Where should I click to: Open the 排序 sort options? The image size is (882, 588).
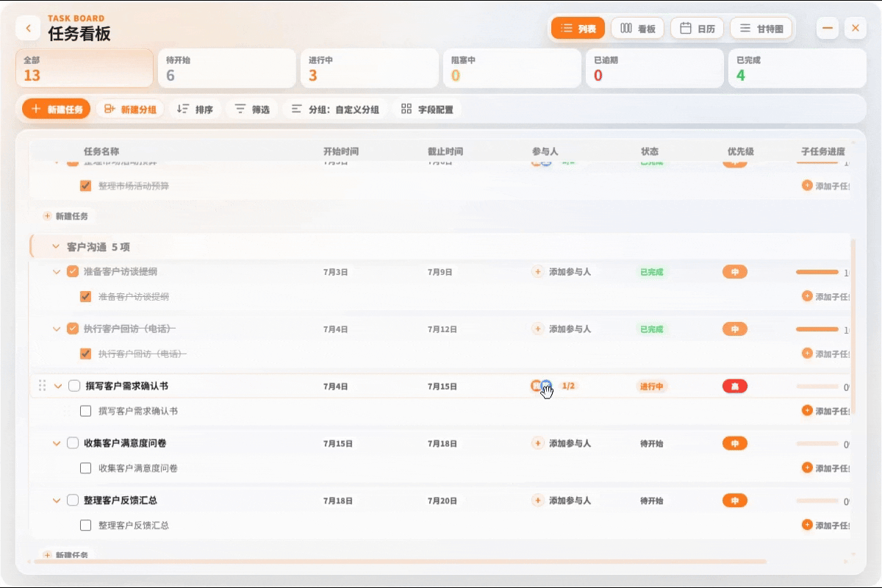tap(195, 109)
